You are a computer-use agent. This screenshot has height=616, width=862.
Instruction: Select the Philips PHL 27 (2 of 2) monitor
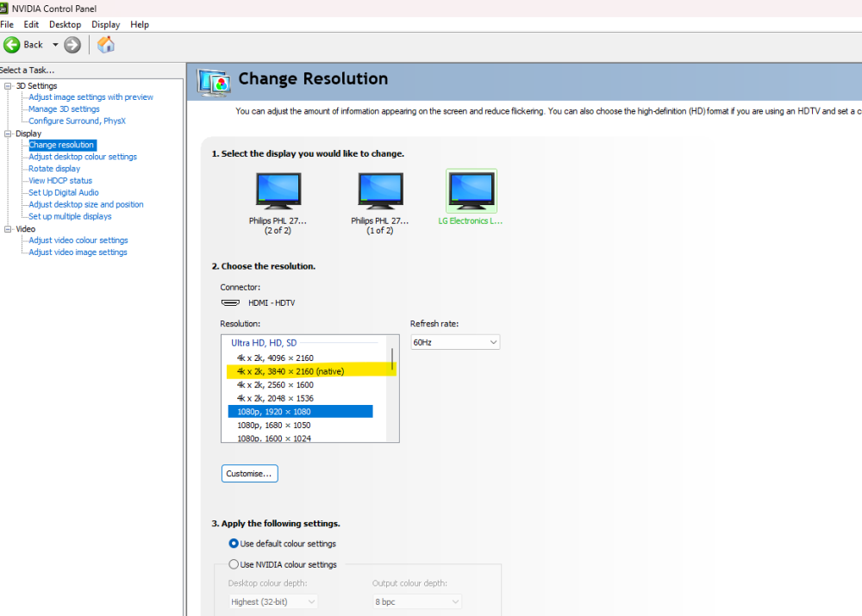278,192
